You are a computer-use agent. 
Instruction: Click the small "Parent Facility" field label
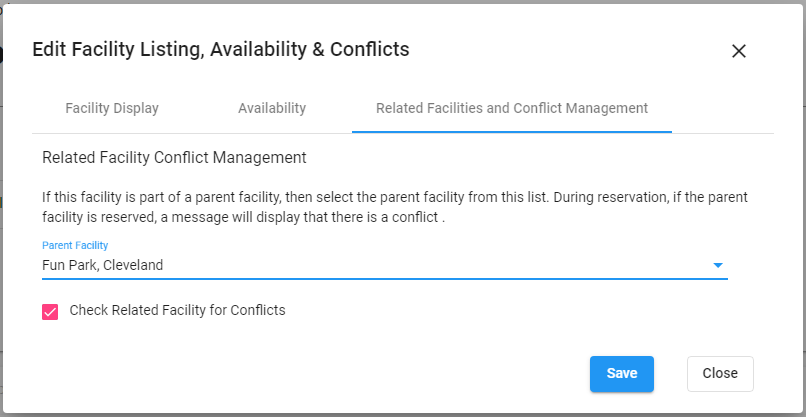pos(75,245)
